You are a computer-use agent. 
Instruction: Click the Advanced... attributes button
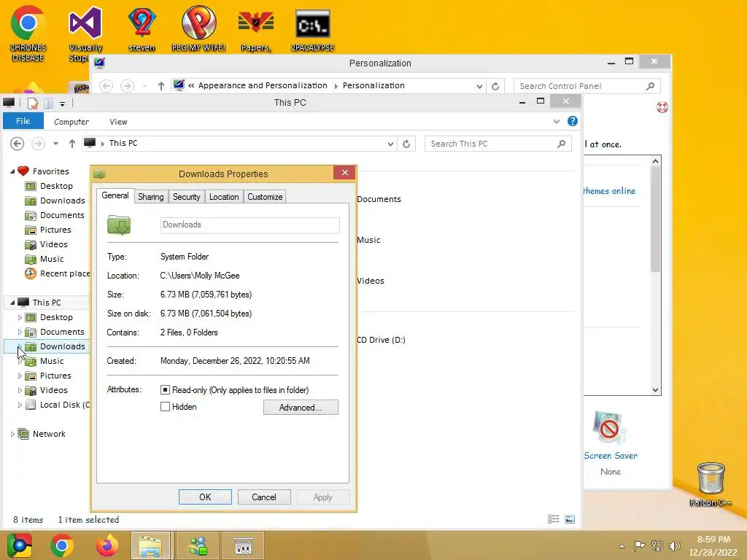pyautogui.click(x=301, y=407)
